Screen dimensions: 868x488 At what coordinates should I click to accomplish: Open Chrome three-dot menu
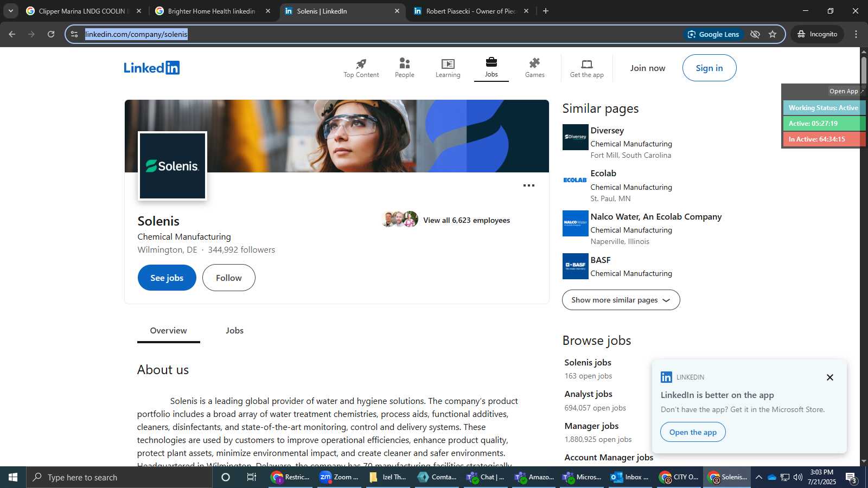(x=856, y=34)
